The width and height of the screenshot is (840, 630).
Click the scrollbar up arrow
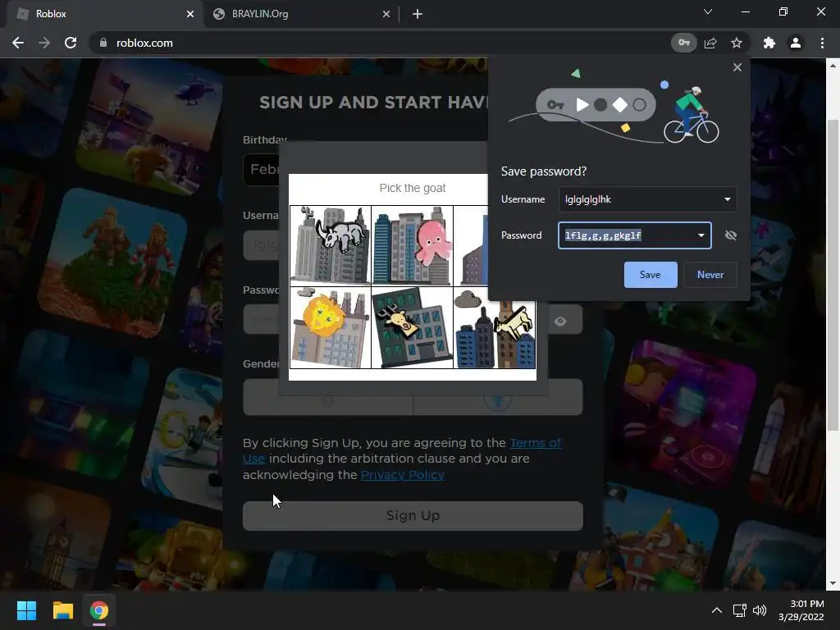tap(833, 66)
